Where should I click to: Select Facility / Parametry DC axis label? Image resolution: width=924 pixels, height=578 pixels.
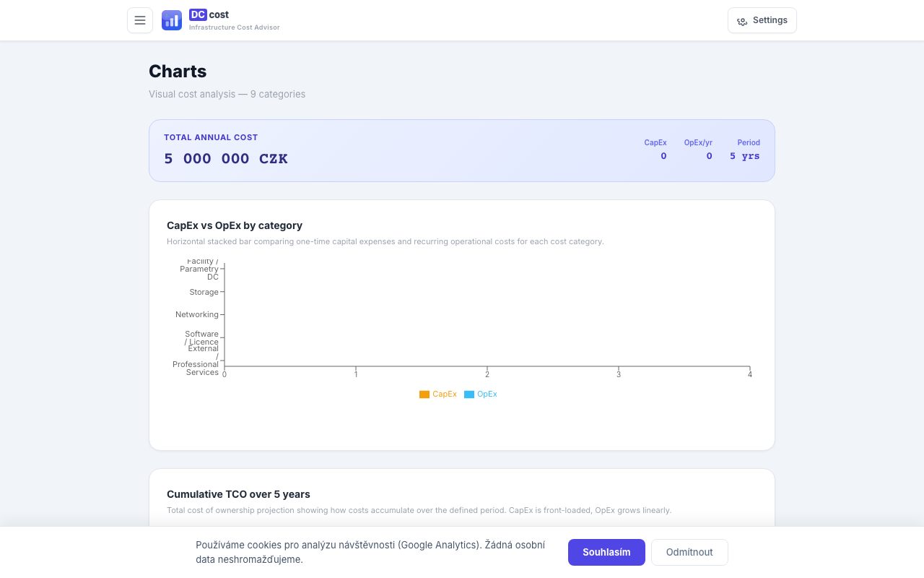pyautogui.click(x=201, y=269)
